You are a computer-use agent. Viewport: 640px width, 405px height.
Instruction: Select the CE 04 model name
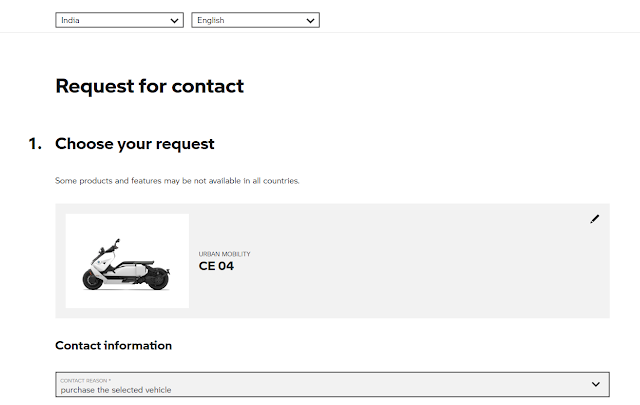(x=216, y=267)
